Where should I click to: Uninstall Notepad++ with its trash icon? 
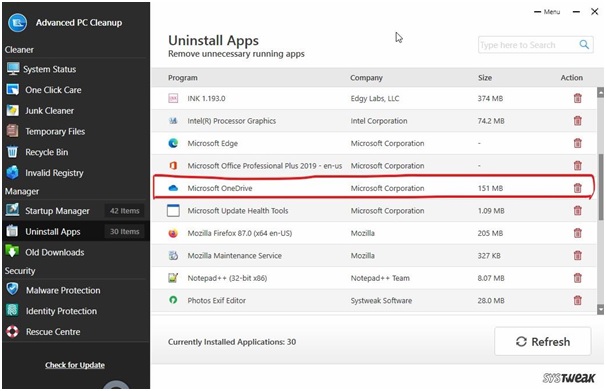pos(577,278)
